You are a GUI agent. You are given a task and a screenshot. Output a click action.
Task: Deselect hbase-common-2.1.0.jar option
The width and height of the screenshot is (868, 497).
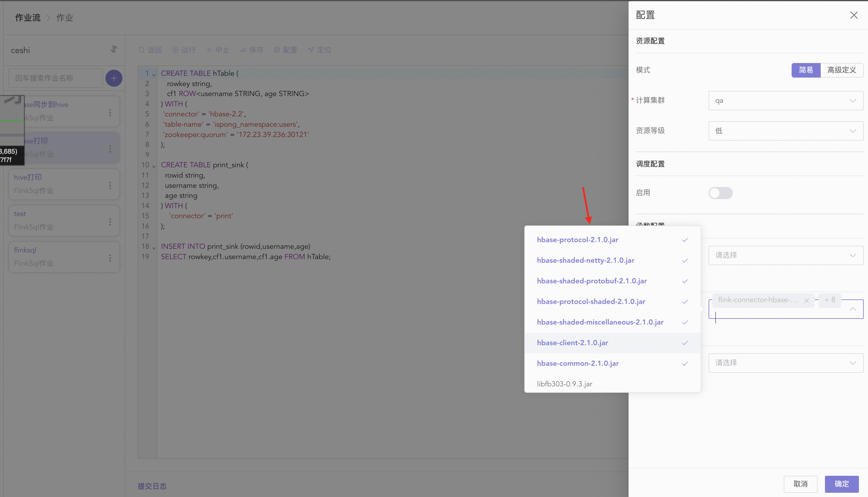[x=612, y=363]
